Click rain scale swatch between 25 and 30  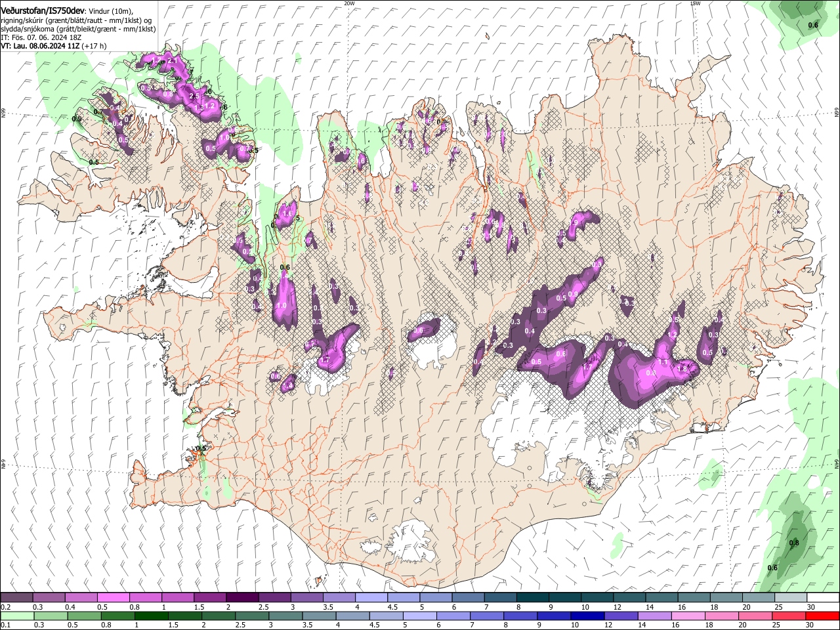coord(789,616)
